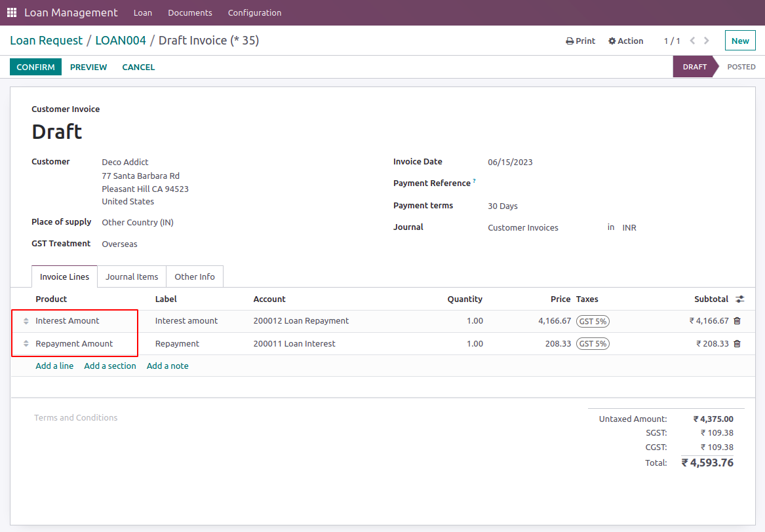Click Add a note link

coord(167,366)
